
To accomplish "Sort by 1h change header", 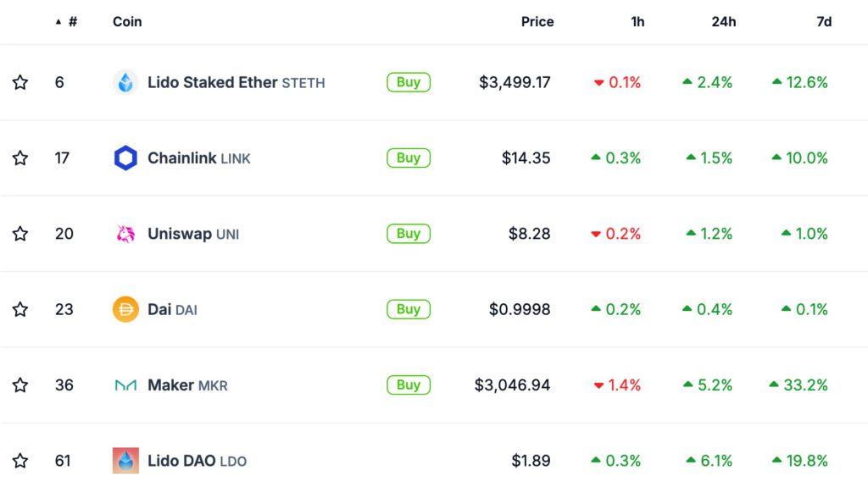I will (637, 22).
